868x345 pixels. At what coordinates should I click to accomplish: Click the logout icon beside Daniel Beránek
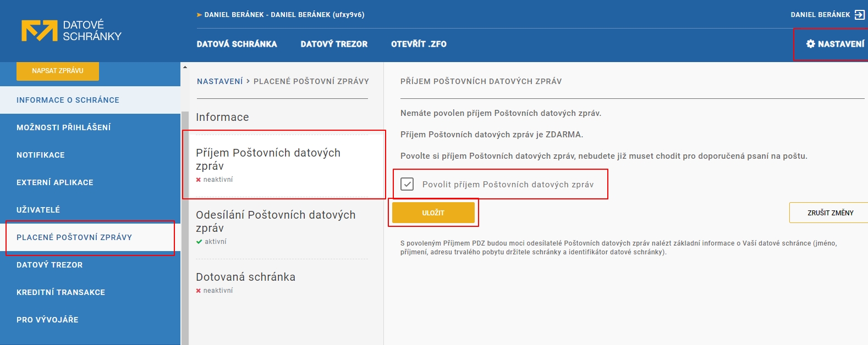[859, 15]
